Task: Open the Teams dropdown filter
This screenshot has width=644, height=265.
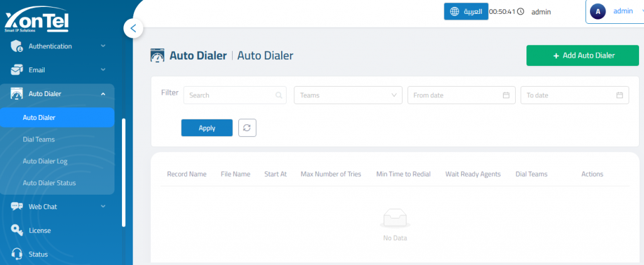Action: click(x=348, y=95)
